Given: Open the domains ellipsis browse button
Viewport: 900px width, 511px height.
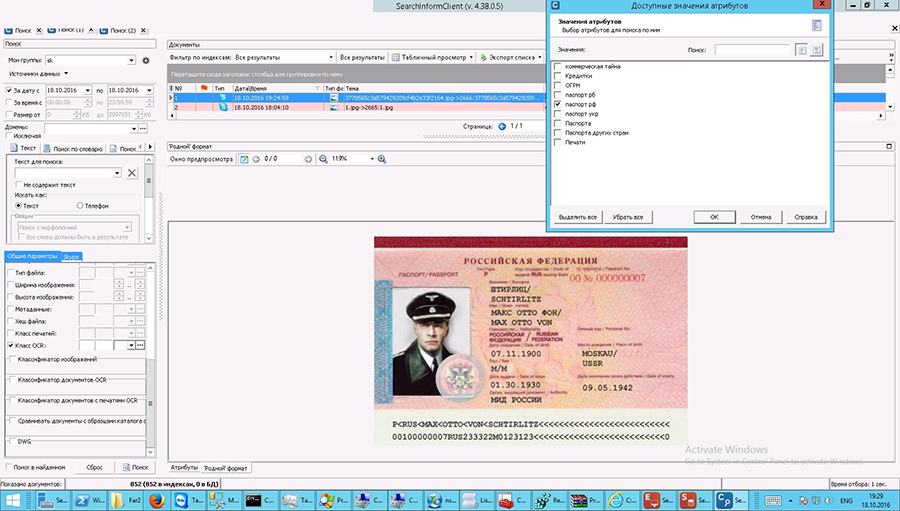Looking at the screenshot, I should (142, 129).
